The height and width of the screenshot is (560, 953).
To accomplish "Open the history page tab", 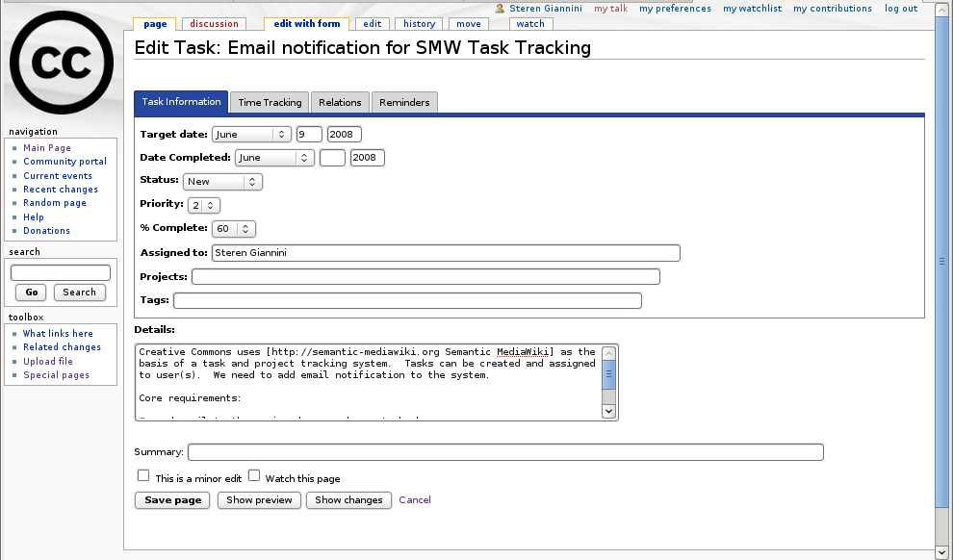I will 419,24.
